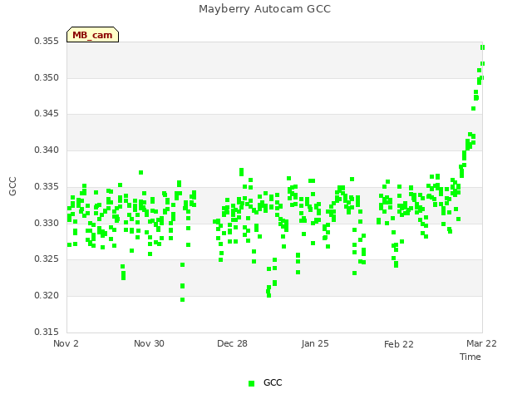The image size is (532, 399).
Task: Click the 0.315 y-axis tick label
Action: [47, 332]
